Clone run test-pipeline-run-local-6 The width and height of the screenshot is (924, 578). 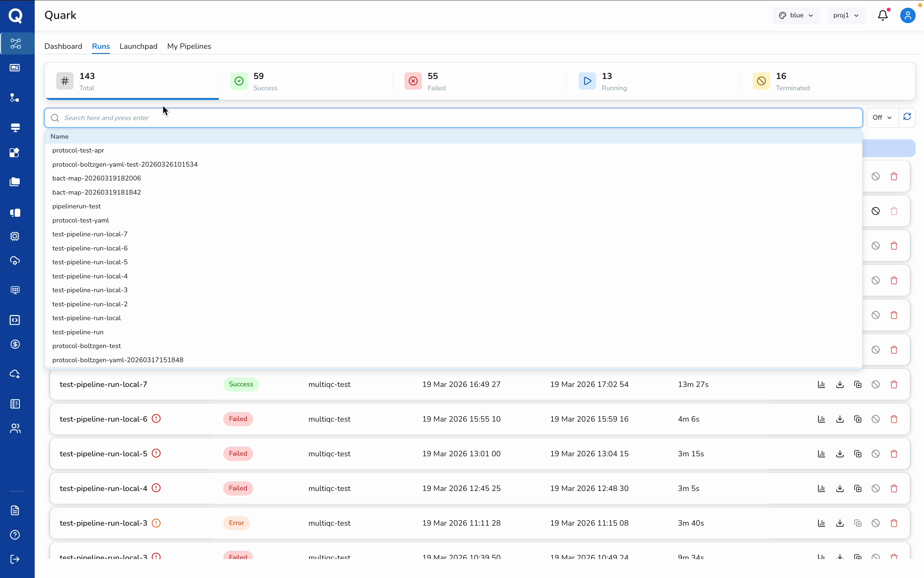[x=858, y=419]
